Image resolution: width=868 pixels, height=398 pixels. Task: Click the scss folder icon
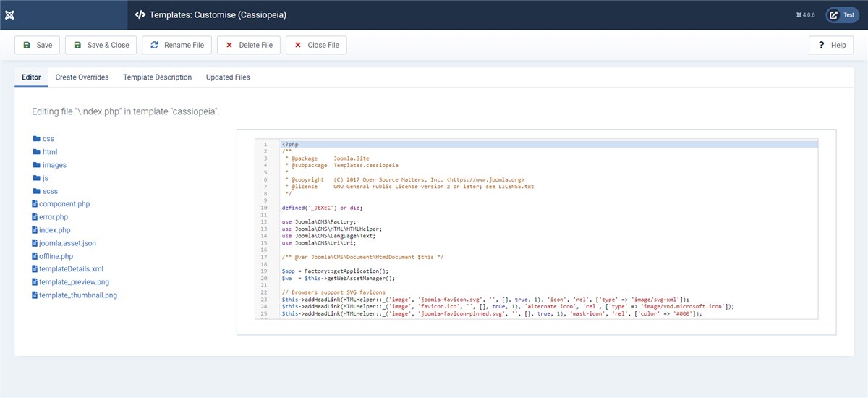(36, 191)
